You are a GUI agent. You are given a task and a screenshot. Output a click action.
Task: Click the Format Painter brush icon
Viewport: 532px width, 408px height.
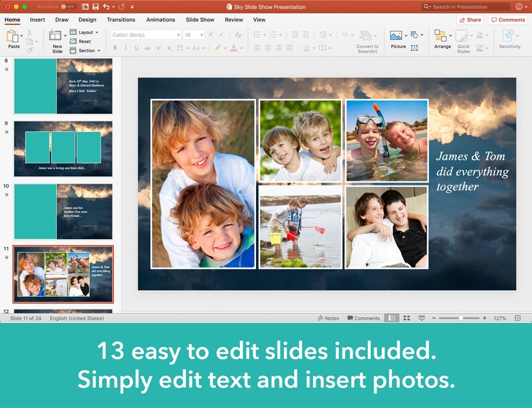30,50
